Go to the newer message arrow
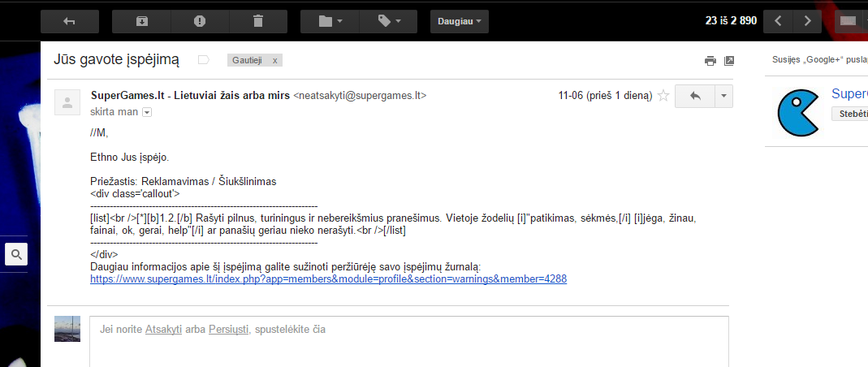 point(778,22)
